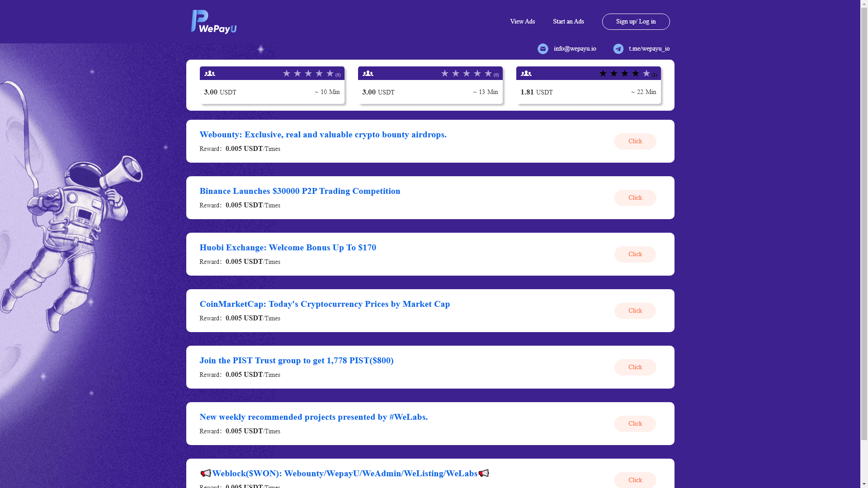This screenshot has height=488, width=868.
Task: Click the WePayU logo
Action: tap(213, 22)
